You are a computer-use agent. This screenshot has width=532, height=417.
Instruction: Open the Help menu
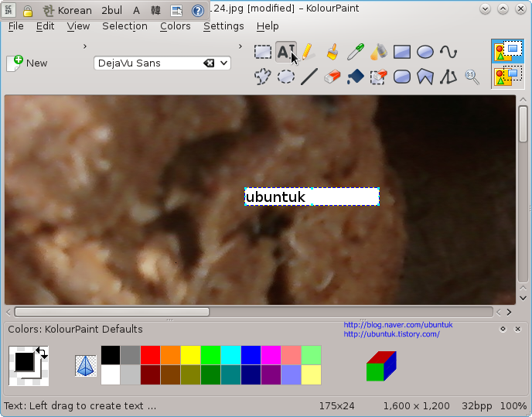(x=268, y=26)
